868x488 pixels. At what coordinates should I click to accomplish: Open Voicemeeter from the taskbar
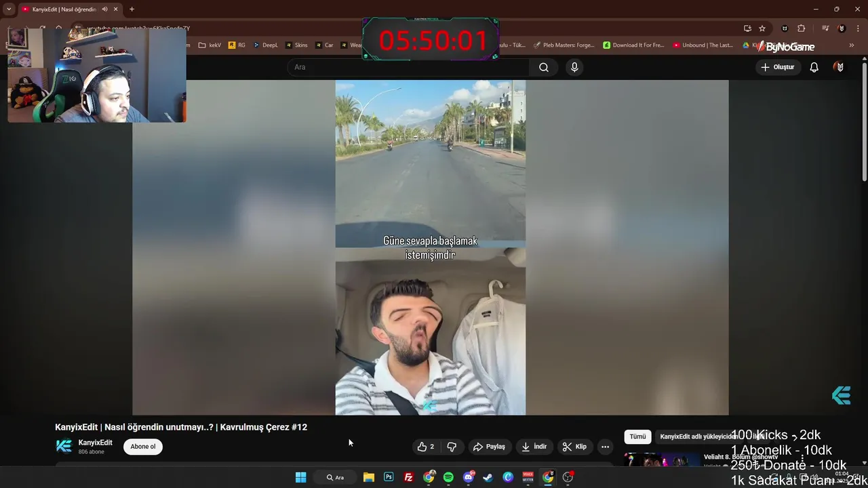point(528,477)
